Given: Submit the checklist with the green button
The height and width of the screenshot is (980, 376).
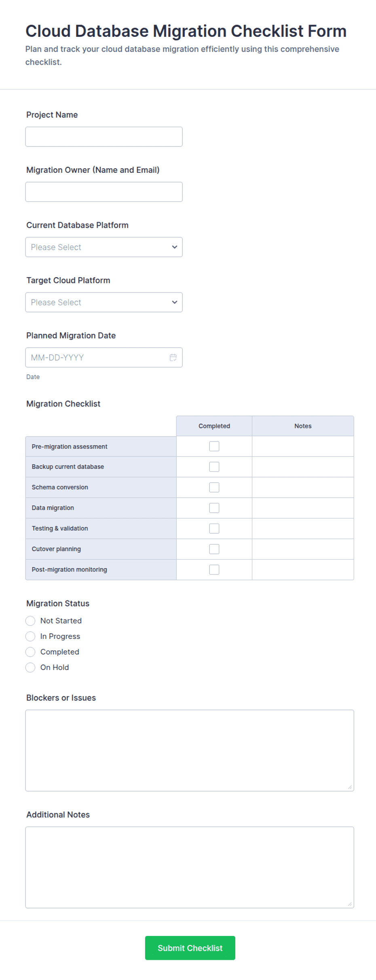Looking at the screenshot, I should pyautogui.click(x=190, y=948).
